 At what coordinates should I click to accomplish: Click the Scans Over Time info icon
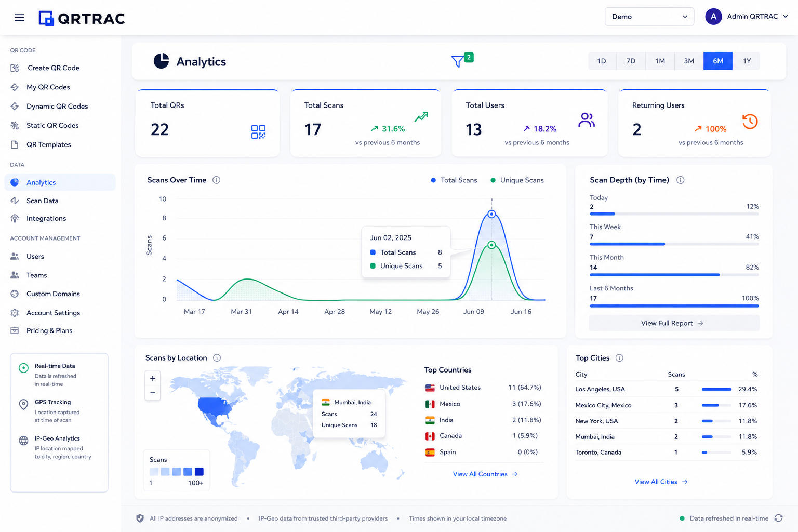pos(217,180)
